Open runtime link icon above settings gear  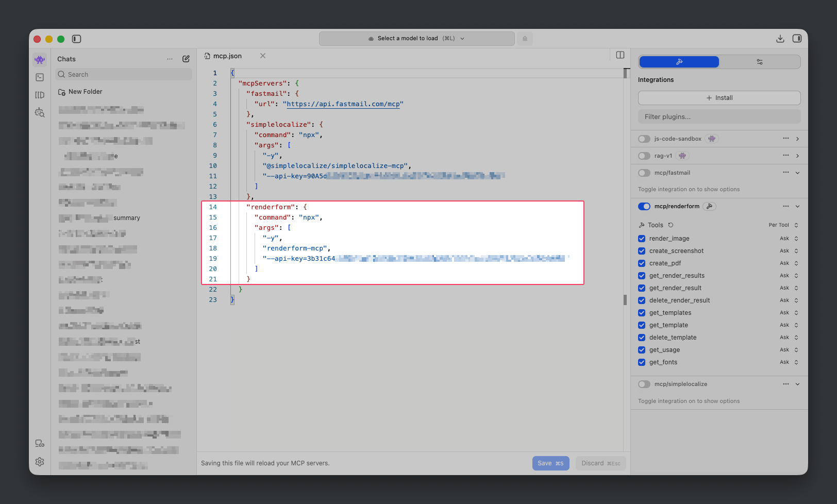(40, 444)
